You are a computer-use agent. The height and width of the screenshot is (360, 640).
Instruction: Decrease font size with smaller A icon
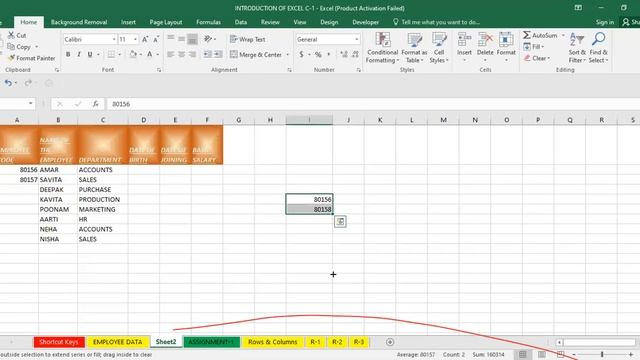click(156, 40)
